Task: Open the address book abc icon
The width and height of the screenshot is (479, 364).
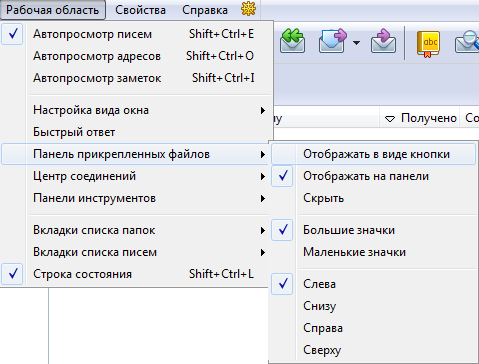Action: tap(428, 44)
